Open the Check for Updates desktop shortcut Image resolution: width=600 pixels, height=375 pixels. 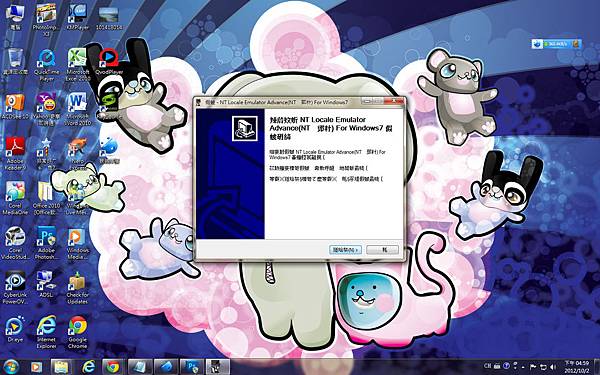coord(77,288)
